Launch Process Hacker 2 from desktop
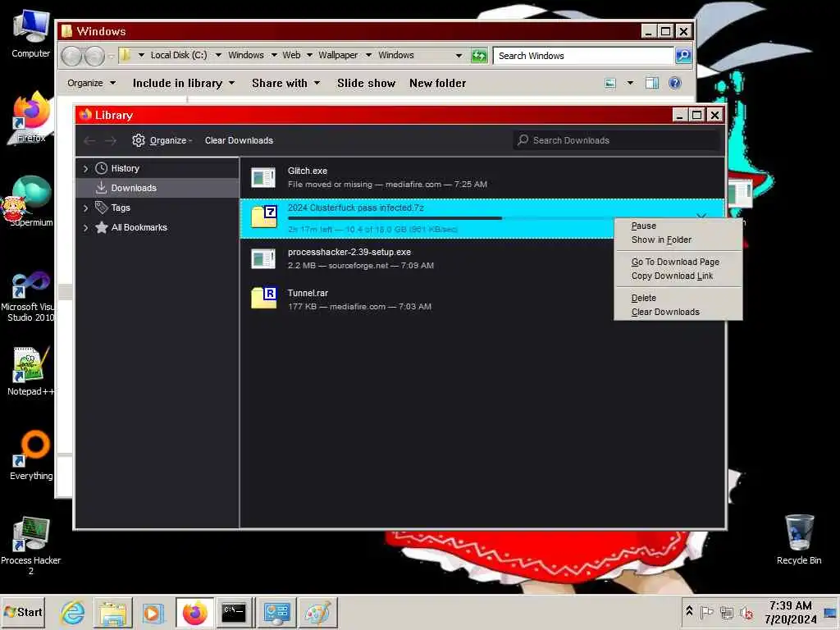840x630 pixels. tap(30, 546)
